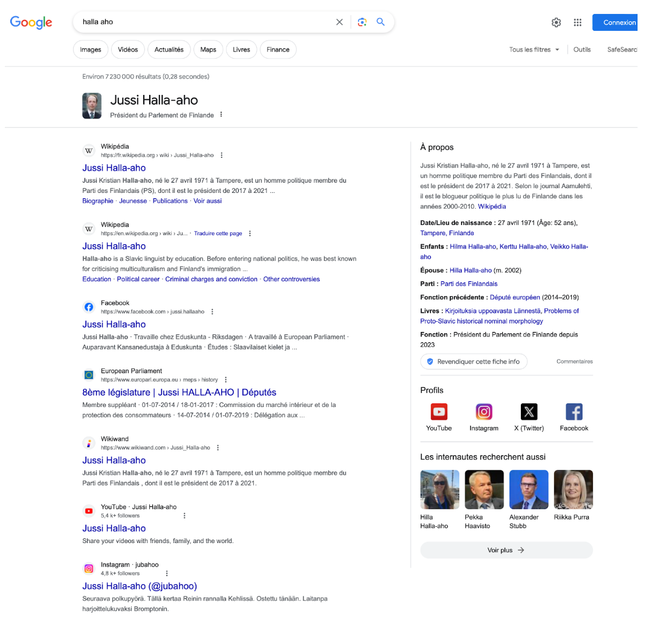This screenshot has width=672, height=632.
Task: Open three-dot menu for fr.wikipedia.org result
Action: click(222, 155)
